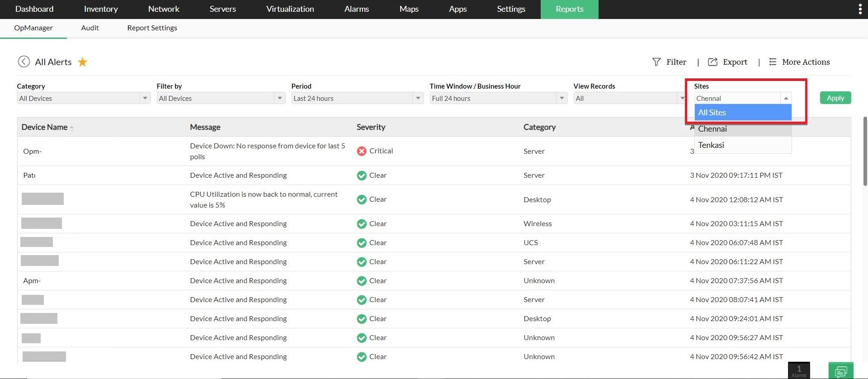Open the chat support icon
868x379 pixels.
click(841, 371)
